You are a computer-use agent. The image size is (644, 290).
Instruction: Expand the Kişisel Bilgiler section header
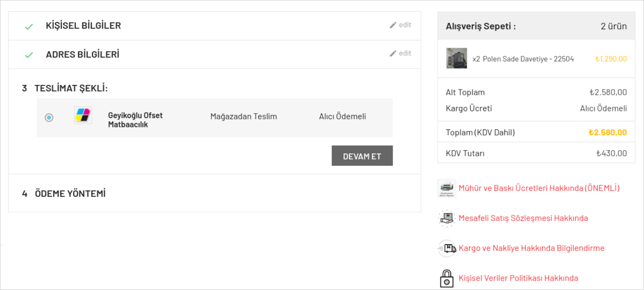[x=83, y=26]
